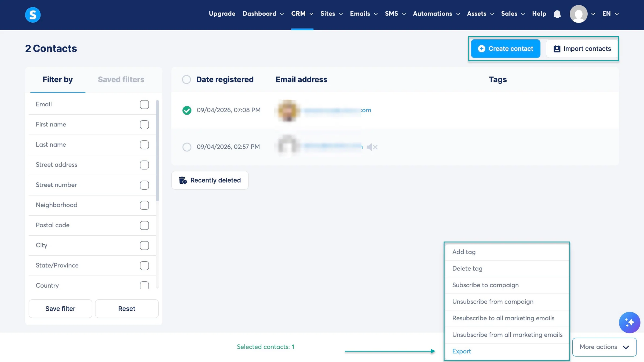
Task: Choose Add tag from actions menu
Action: click(507, 252)
